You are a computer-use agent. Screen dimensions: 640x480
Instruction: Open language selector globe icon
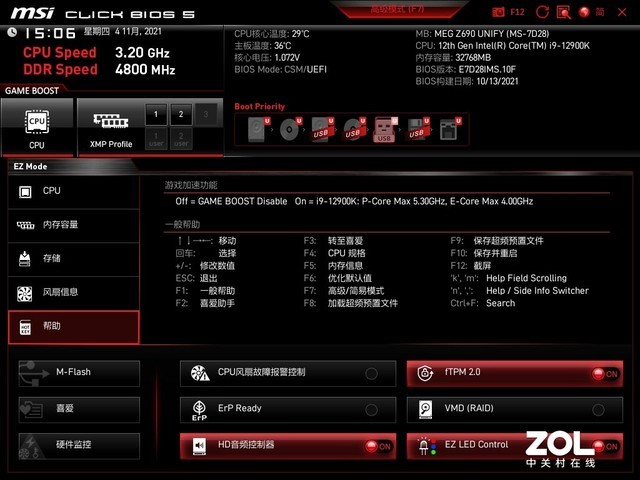(584, 12)
